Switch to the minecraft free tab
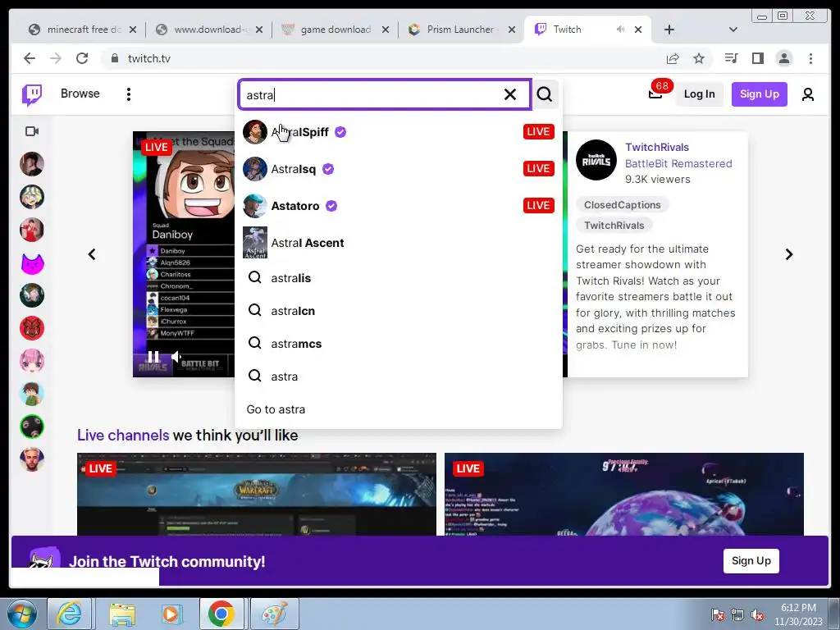The height and width of the screenshot is (630, 840). click(x=82, y=30)
